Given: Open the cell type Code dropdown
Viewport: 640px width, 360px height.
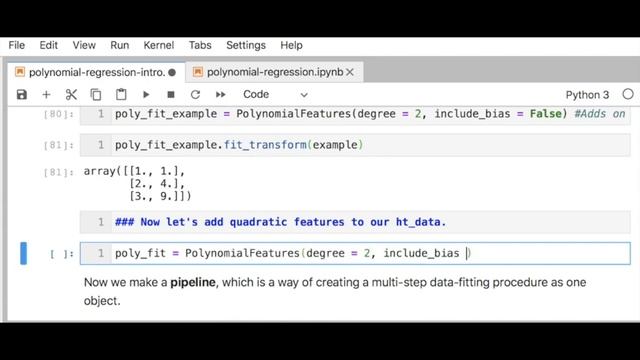Looking at the screenshot, I should coord(275,95).
